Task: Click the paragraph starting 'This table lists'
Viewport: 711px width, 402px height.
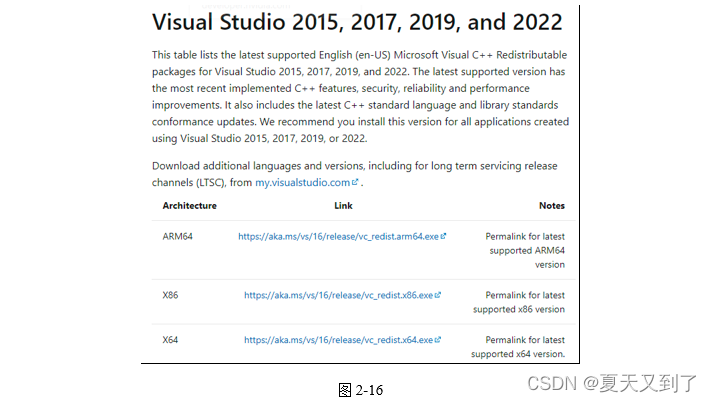Action: pos(360,97)
